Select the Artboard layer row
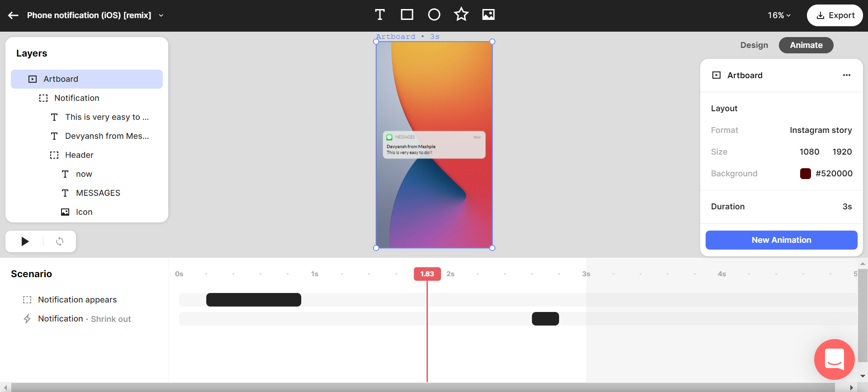The image size is (868, 392). [87, 79]
